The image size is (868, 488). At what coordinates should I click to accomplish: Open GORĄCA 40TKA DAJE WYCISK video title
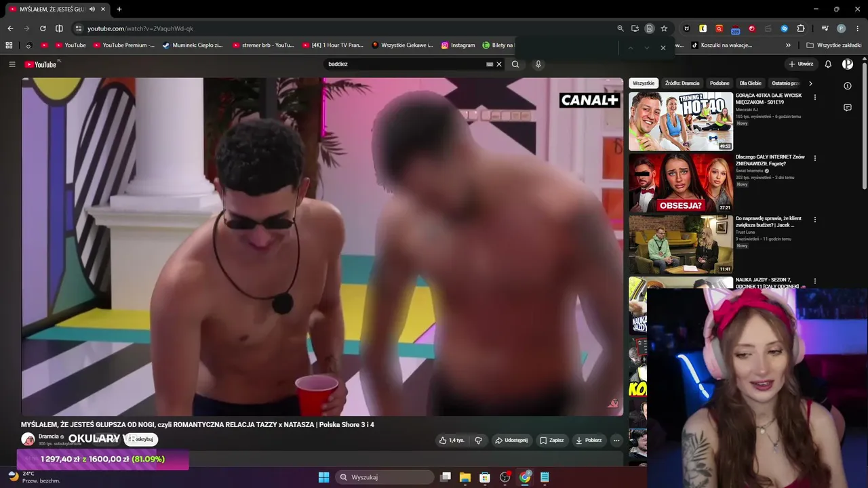pos(769,99)
